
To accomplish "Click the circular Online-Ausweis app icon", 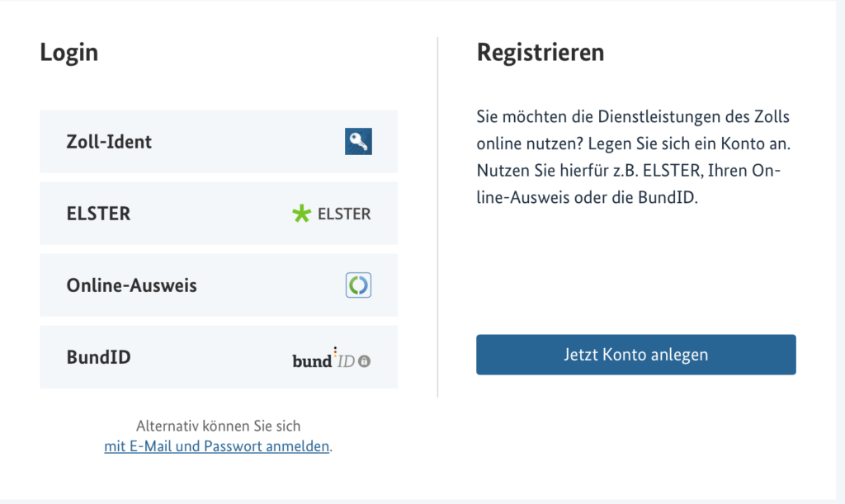I will pyautogui.click(x=358, y=285).
